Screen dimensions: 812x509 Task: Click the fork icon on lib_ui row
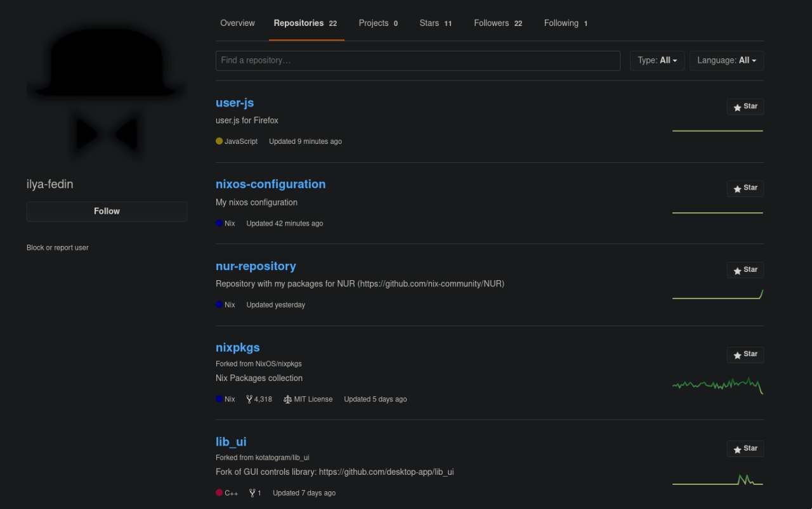(252, 493)
